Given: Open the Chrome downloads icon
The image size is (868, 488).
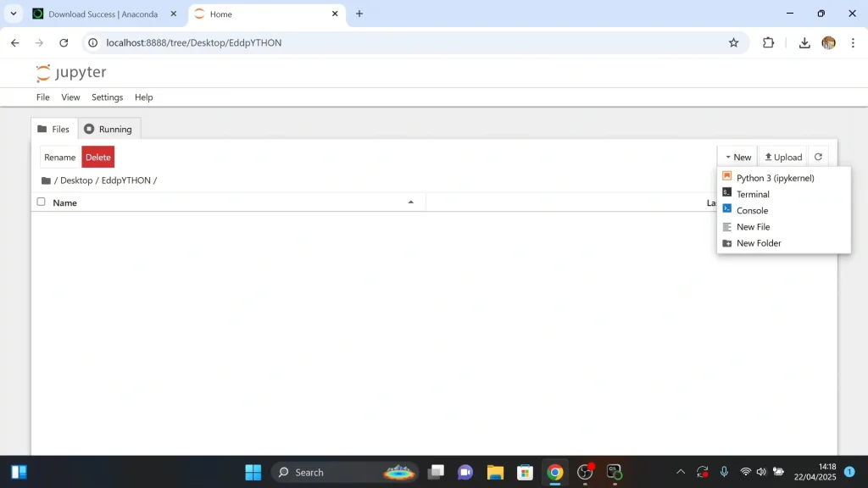Looking at the screenshot, I should (804, 43).
